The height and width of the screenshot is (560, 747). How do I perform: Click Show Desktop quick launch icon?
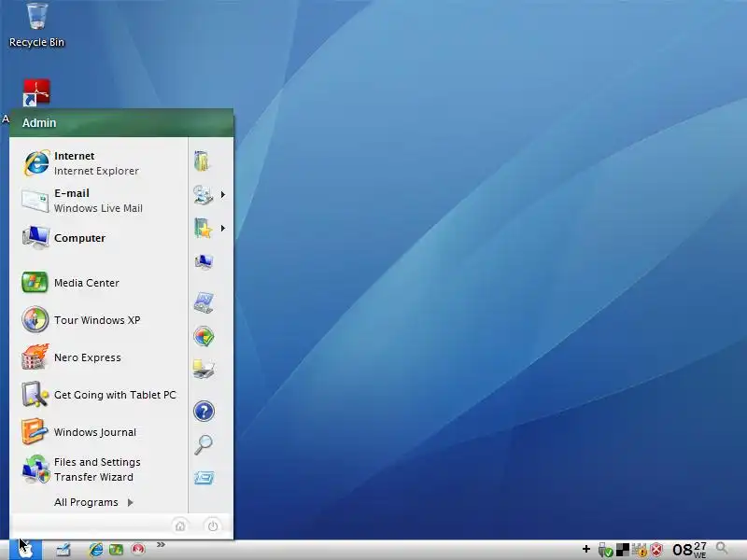[63, 550]
